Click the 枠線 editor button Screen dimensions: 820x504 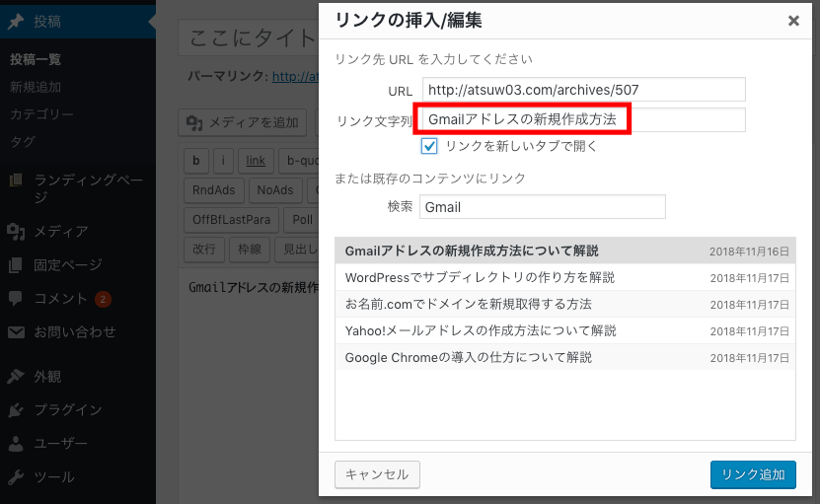coord(250,250)
